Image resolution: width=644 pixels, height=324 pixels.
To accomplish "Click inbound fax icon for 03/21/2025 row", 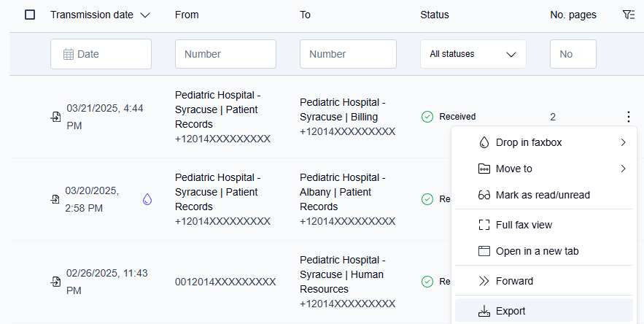I will (x=56, y=117).
